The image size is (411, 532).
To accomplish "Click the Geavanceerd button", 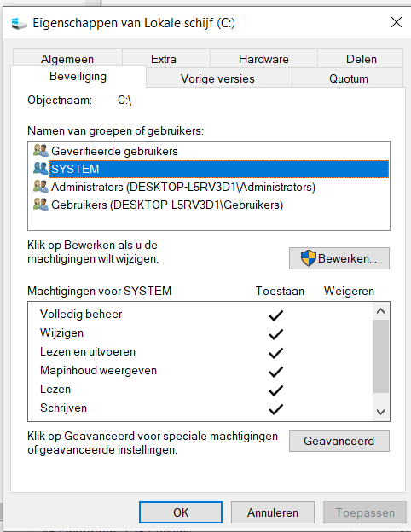I will (x=339, y=441).
